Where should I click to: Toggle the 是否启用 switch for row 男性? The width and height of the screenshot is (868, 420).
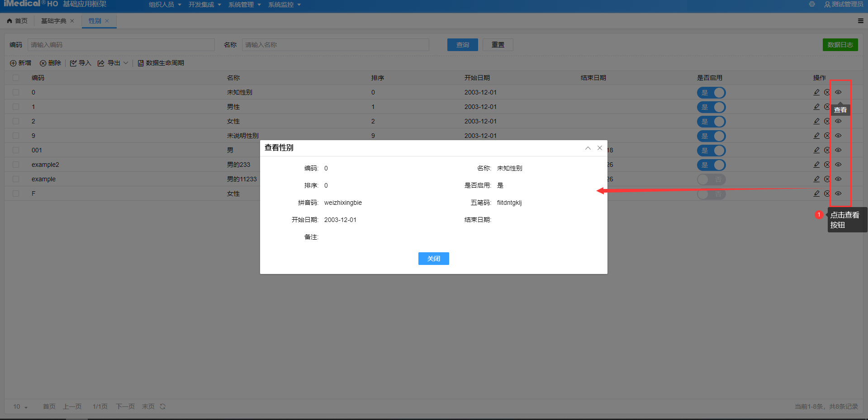click(x=711, y=107)
